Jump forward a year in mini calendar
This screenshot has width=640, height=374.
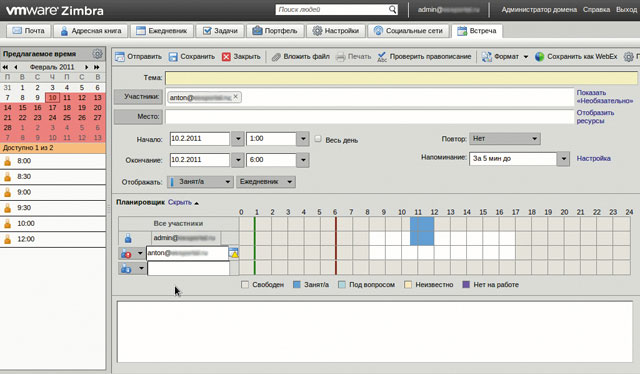[x=97, y=67]
